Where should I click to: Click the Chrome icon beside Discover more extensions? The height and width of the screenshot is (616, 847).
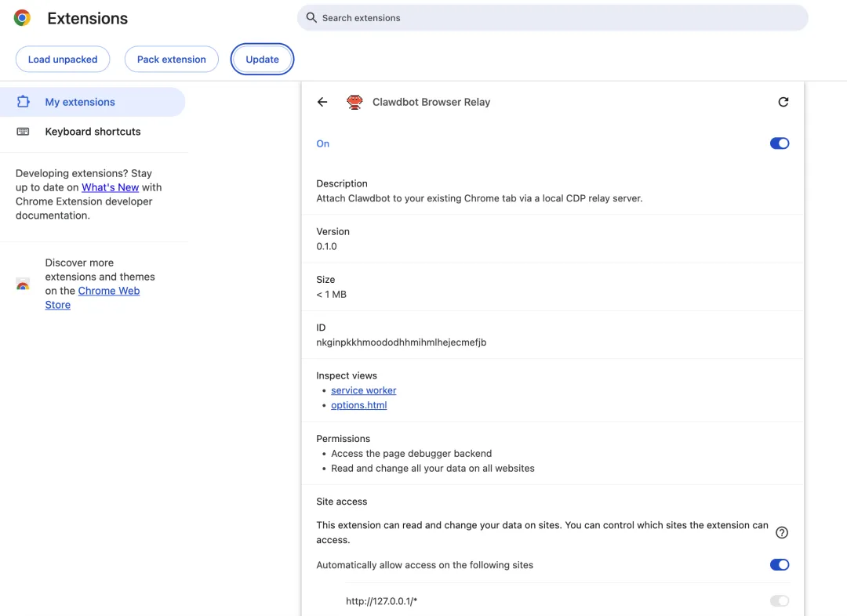pyautogui.click(x=23, y=285)
